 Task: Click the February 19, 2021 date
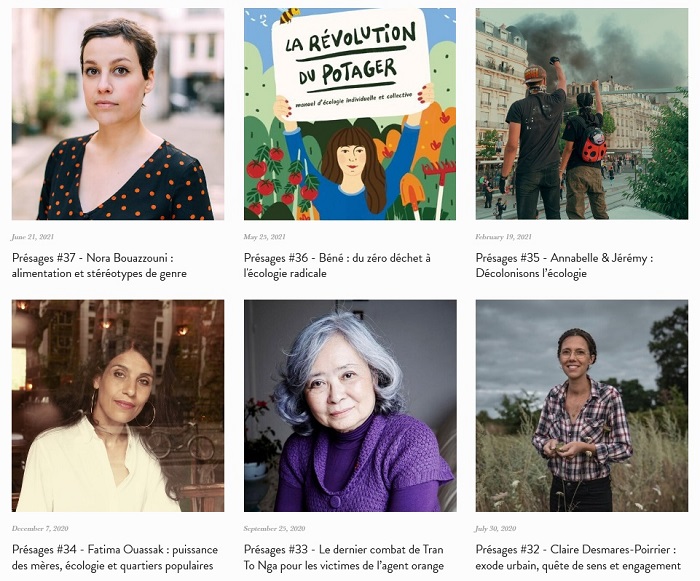(x=504, y=237)
